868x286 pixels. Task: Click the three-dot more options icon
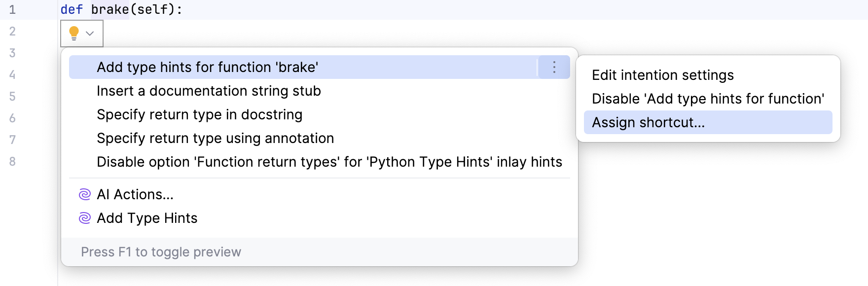[554, 67]
